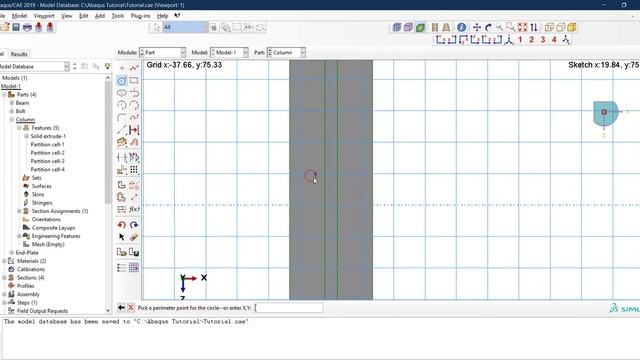Select the Create Ellipse sketch tool

click(x=122, y=93)
